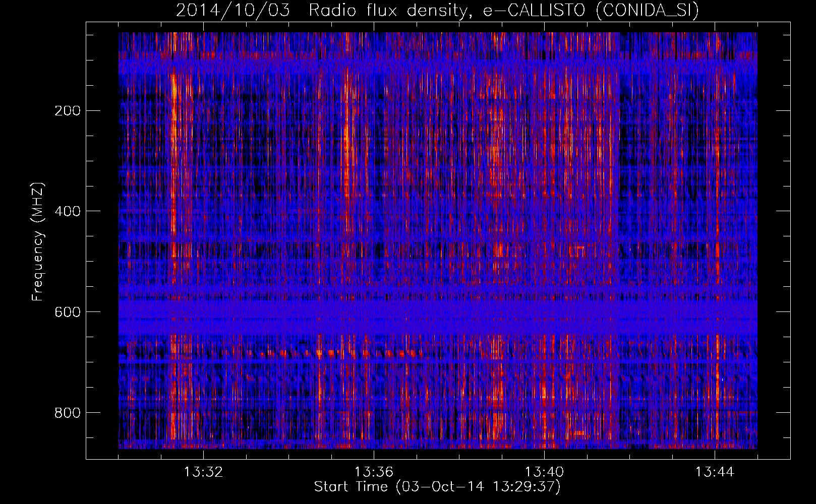Click the 'Frequency (MHZ)' axis label
The image size is (816, 504).
pyautogui.click(x=38, y=241)
